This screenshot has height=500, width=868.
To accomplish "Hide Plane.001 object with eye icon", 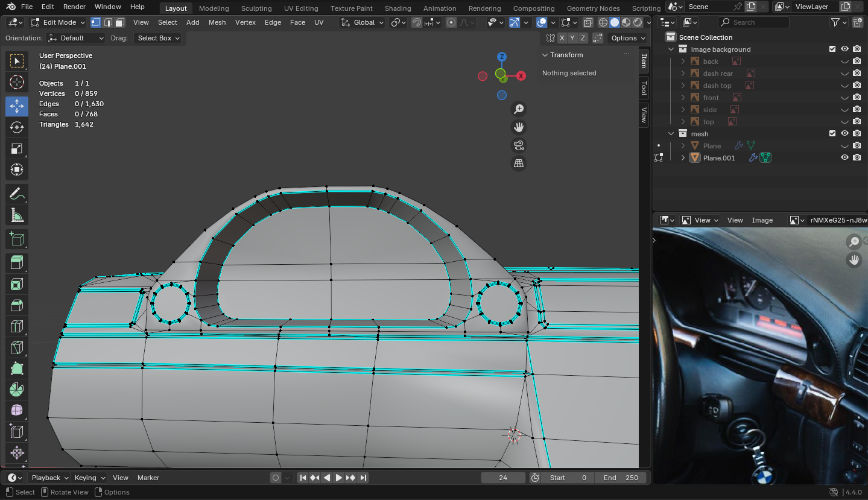I will pyautogui.click(x=844, y=157).
